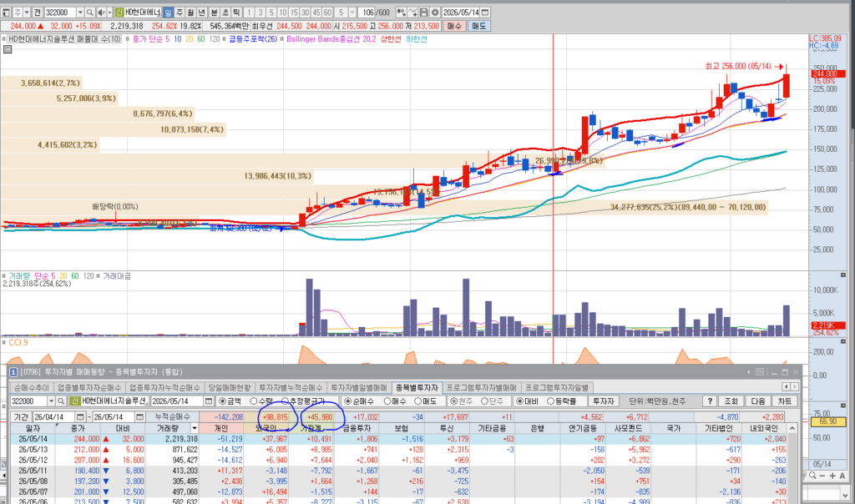Screen dimensions: 855x504
Task: Open calendar for start date 26/04/14
Action: click(x=80, y=417)
